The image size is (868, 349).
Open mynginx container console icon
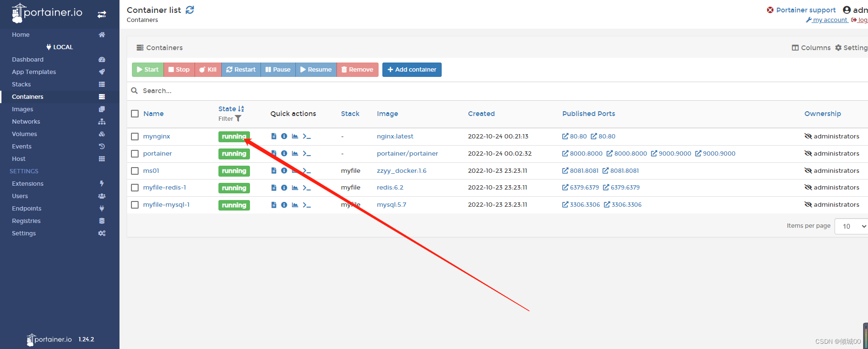pos(307,137)
